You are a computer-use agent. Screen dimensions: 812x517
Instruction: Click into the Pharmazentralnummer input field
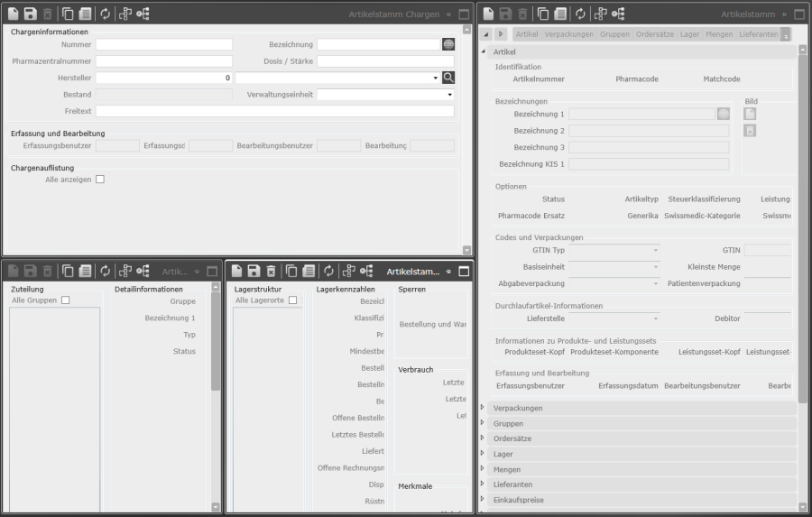[163, 61]
